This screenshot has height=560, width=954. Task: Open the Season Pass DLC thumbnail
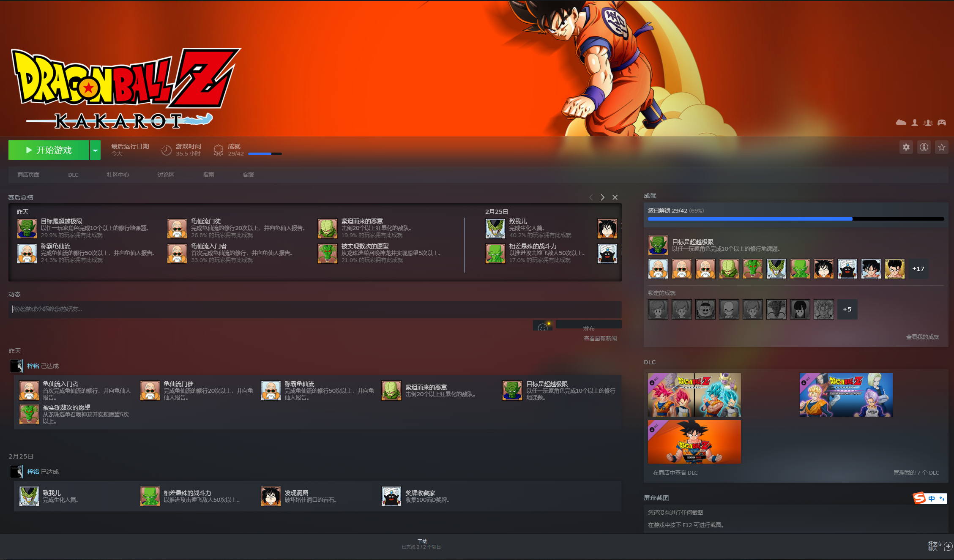(x=694, y=442)
